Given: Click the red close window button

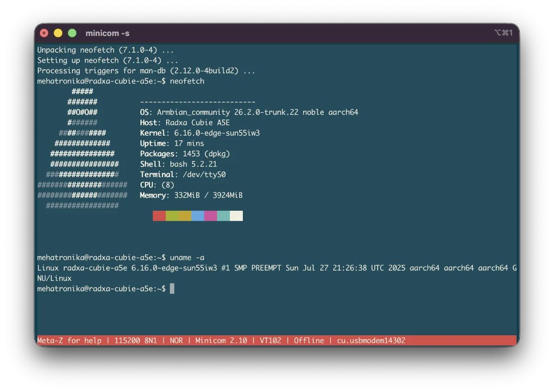Looking at the screenshot, I should click(x=44, y=33).
